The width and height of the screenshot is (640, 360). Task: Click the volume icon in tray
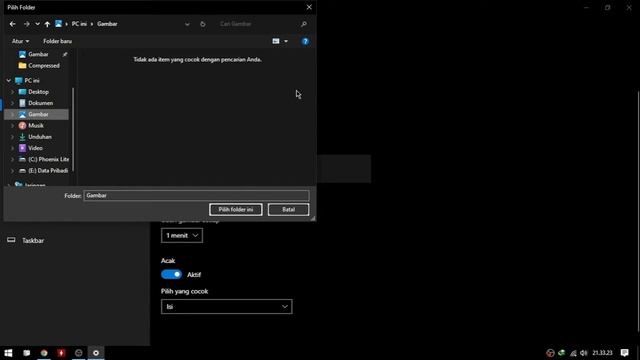coord(584,353)
